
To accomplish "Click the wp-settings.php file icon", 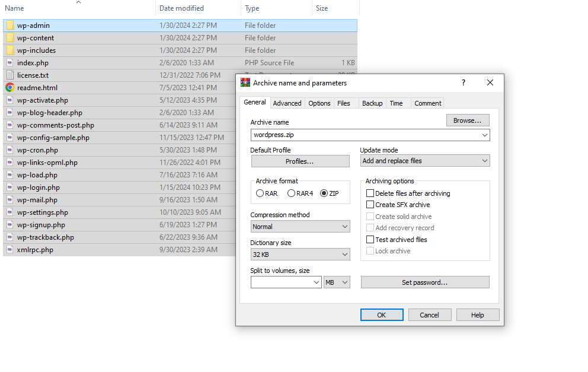I will (10, 212).
